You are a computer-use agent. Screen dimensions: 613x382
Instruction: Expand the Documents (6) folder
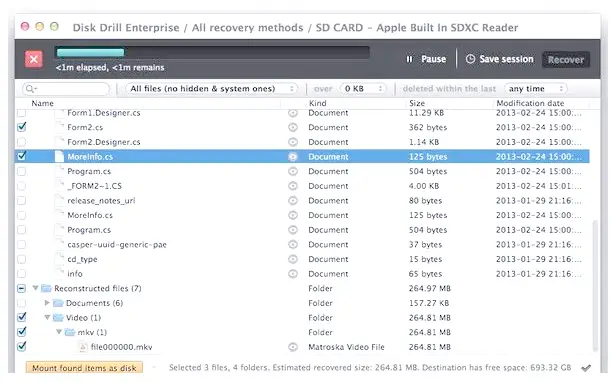[47, 303]
